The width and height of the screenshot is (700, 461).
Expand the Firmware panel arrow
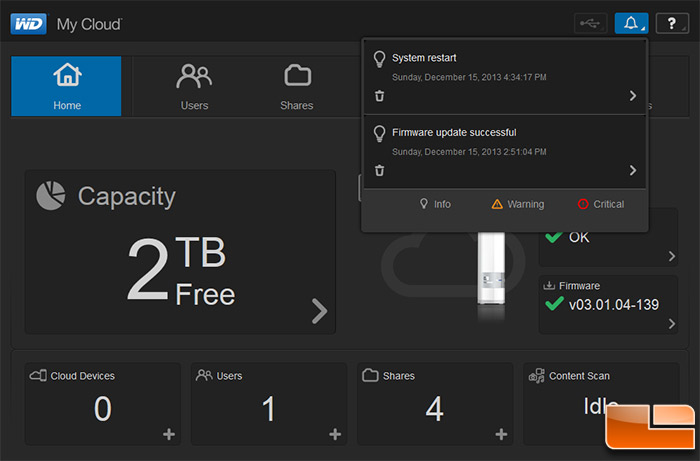pyautogui.click(x=672, y=324)
